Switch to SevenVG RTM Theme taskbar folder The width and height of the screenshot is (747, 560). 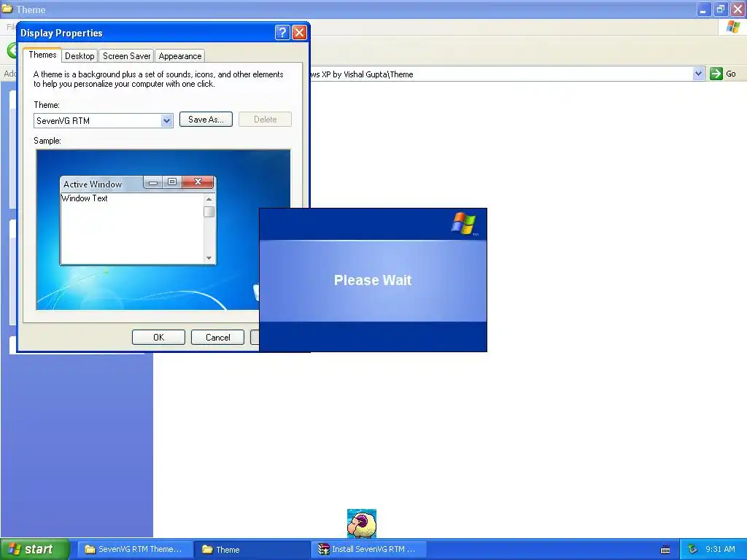(135, 549)
